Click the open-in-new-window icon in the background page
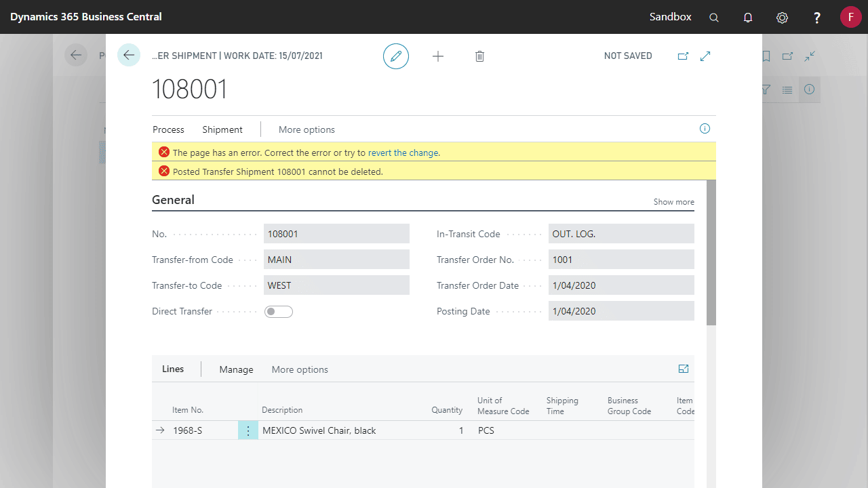 coord(787,56)
